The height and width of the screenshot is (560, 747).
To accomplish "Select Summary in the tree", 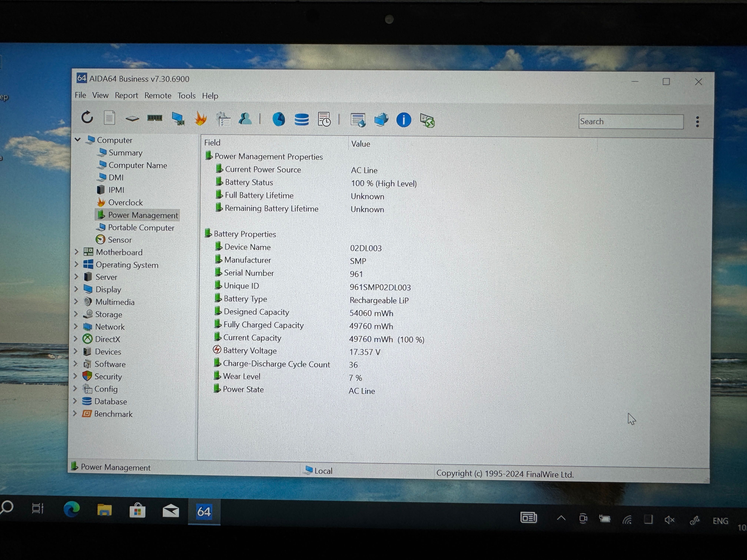I will [125, 153].
